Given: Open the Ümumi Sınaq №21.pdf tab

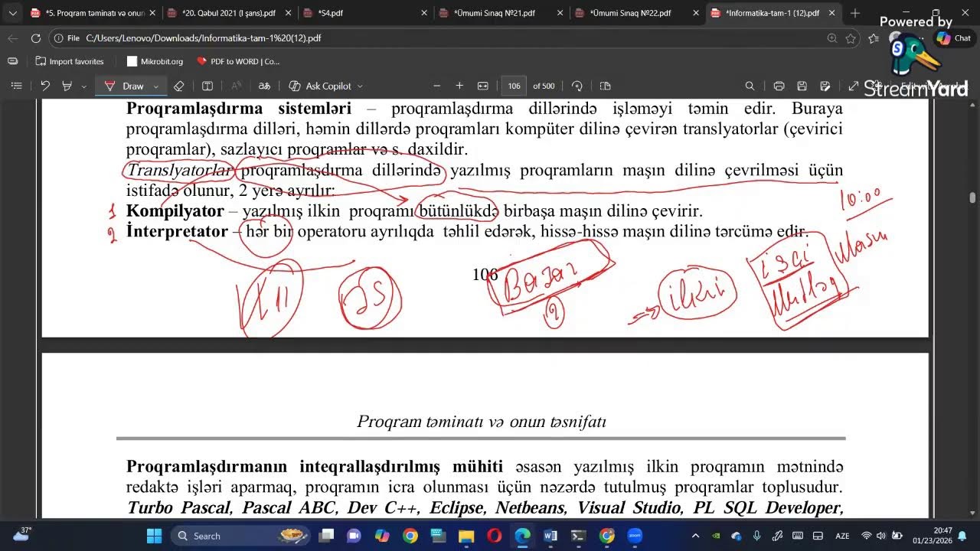Looking at the screenshot, I should coord(501,13).
